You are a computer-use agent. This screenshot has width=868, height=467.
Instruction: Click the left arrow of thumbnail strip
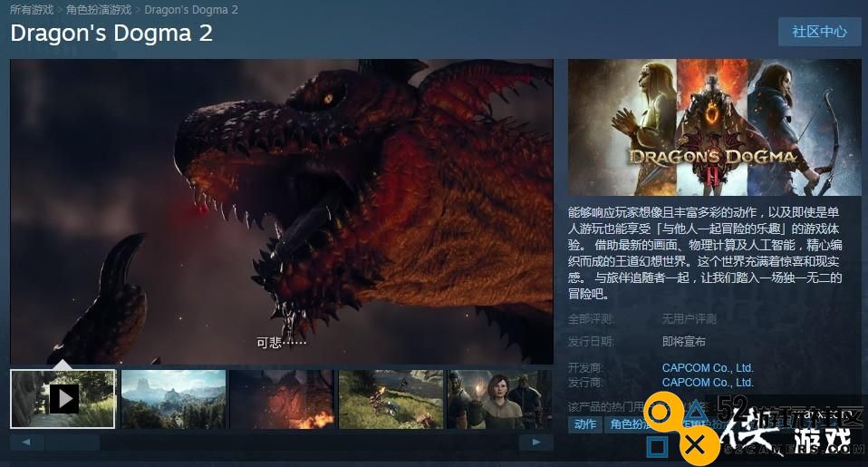coord(26,443)
